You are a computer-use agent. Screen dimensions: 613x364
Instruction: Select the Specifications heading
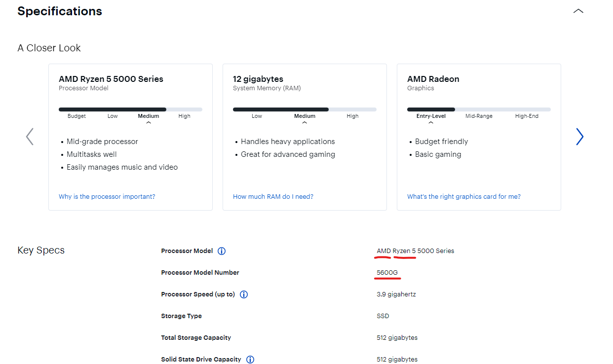click(60, 11)
